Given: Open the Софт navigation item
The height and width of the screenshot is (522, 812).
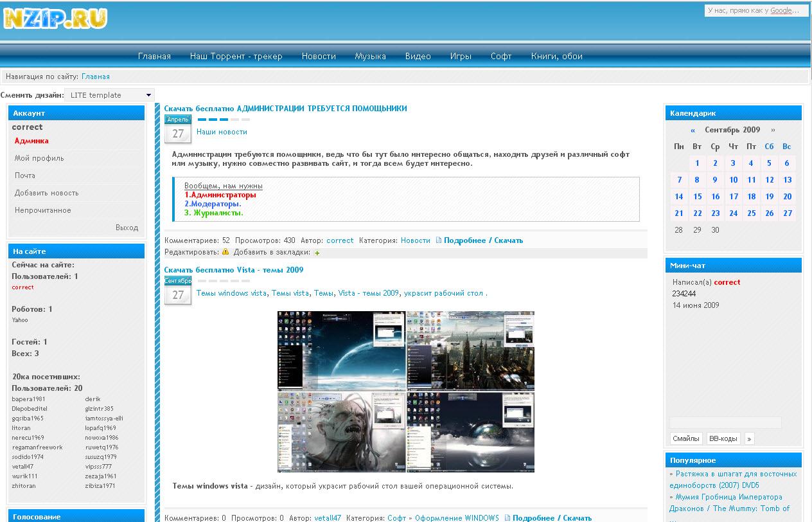Looking at the screenshot, I should [x=501, y=56].
